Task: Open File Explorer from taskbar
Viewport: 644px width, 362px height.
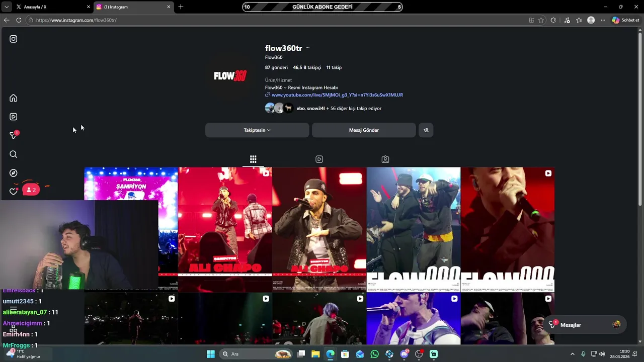Action: 315,354
